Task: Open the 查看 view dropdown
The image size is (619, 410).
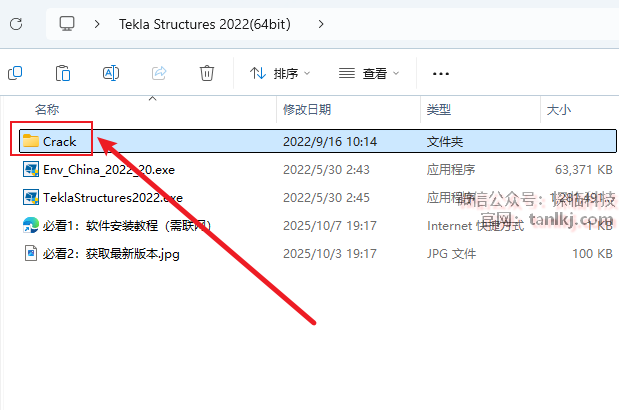Action: point(369,73)
